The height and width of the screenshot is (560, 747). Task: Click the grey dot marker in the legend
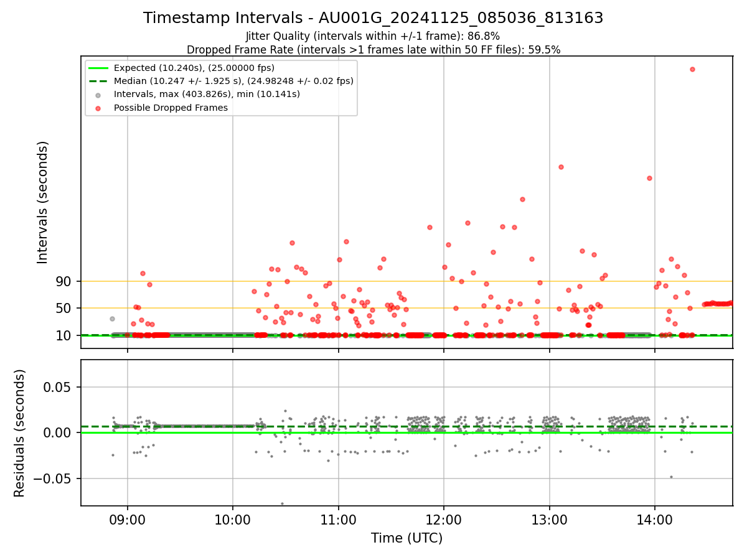(x=98, y=95)
